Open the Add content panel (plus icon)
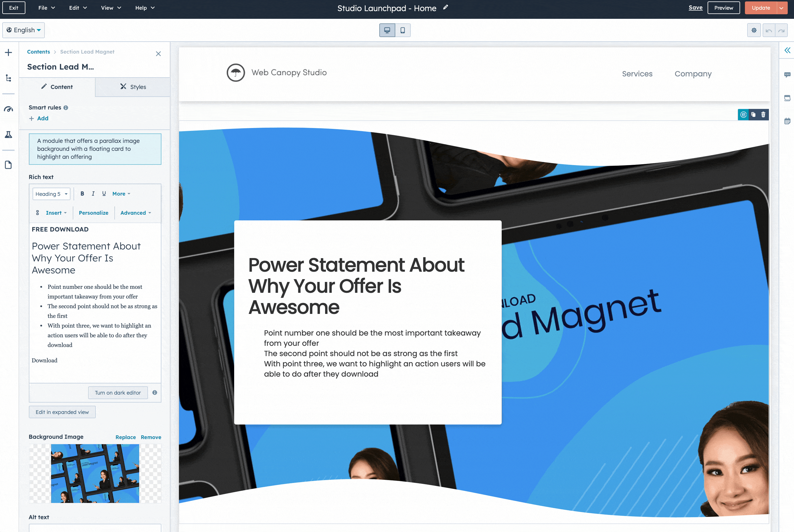 (x=9, y=52)
